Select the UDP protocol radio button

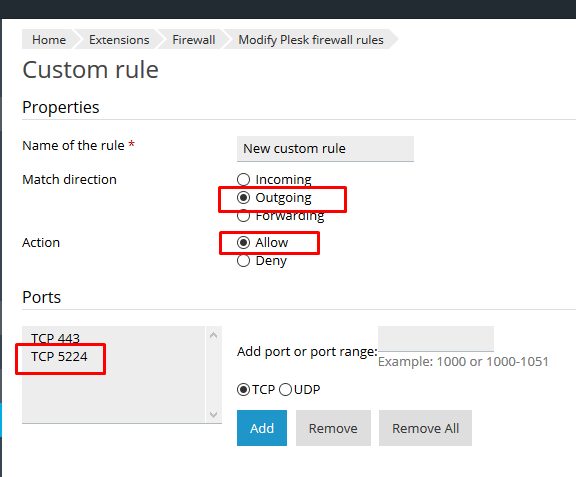[285, 390]
